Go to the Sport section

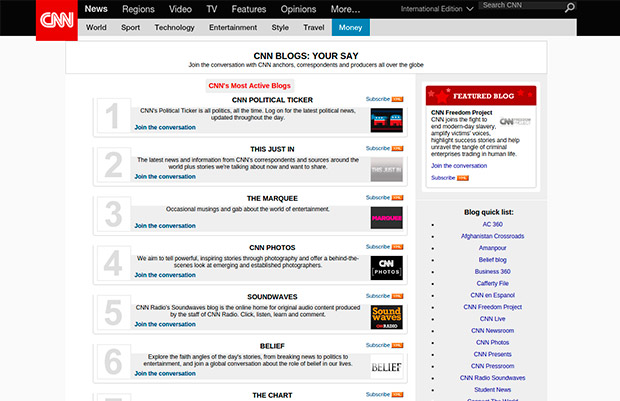pyautogui.click(x=130, y=27)
